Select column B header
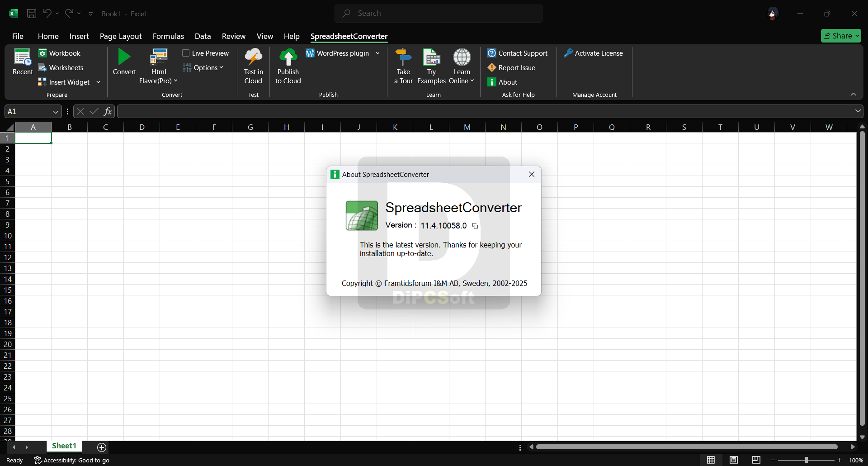Viewport: 868px width, 466px height. [70, 127]
